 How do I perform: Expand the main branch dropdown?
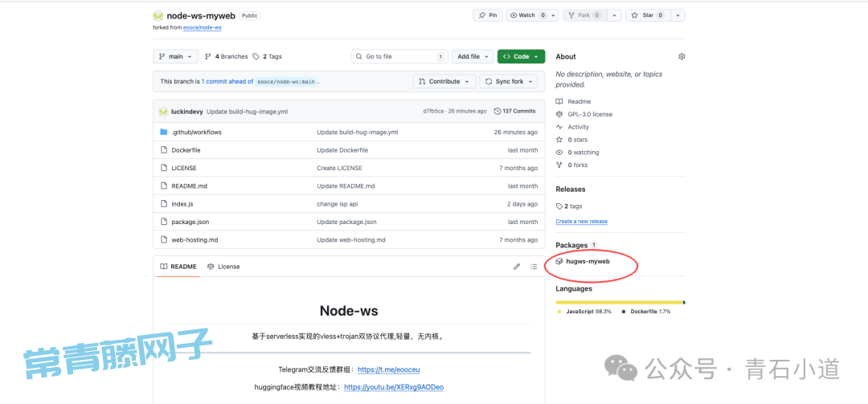tap(175, 57)
